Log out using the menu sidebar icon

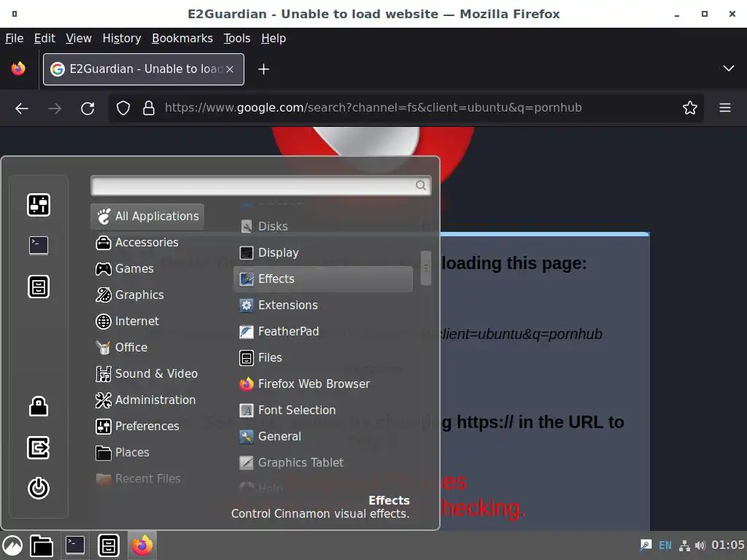(x=39, y=448)
